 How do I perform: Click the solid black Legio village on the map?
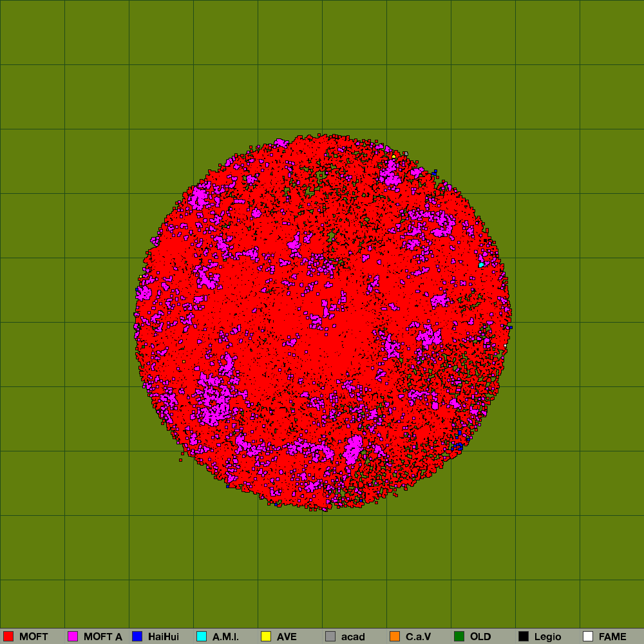[485, 241]
